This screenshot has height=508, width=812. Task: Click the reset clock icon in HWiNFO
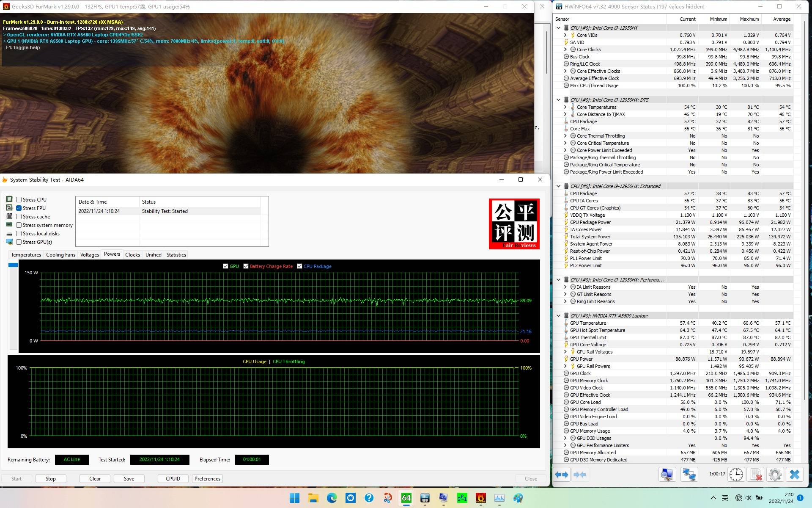pos(736,475)
